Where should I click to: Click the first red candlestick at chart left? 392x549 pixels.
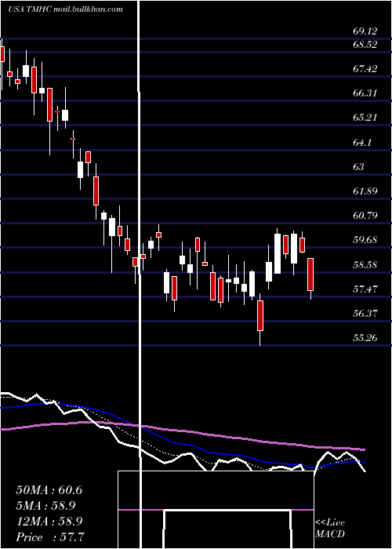click(x=2, y=54)
